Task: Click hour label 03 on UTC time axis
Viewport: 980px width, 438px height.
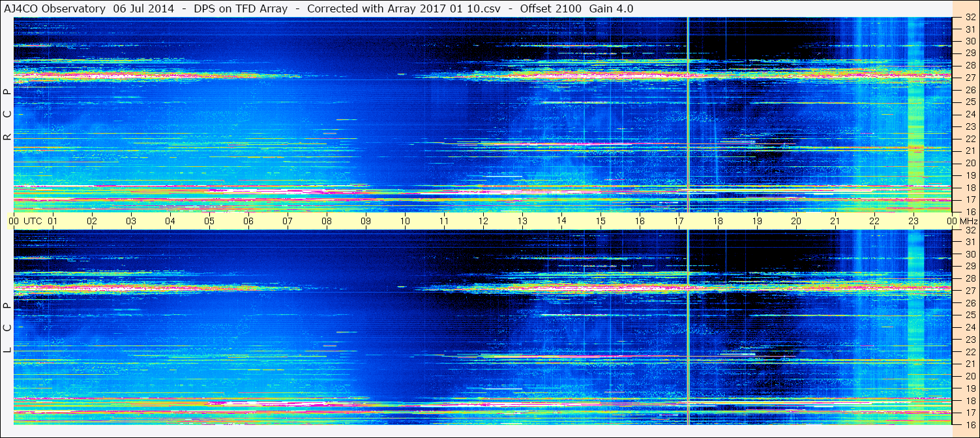Action: pyautogui.click(x=131, y=221)
